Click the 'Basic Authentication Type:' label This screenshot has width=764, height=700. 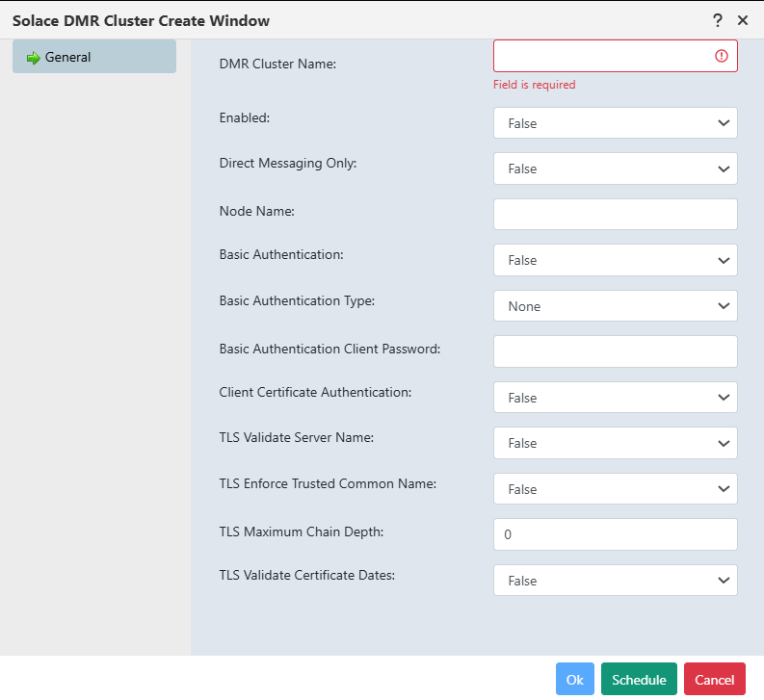click(x=297, y=300)
